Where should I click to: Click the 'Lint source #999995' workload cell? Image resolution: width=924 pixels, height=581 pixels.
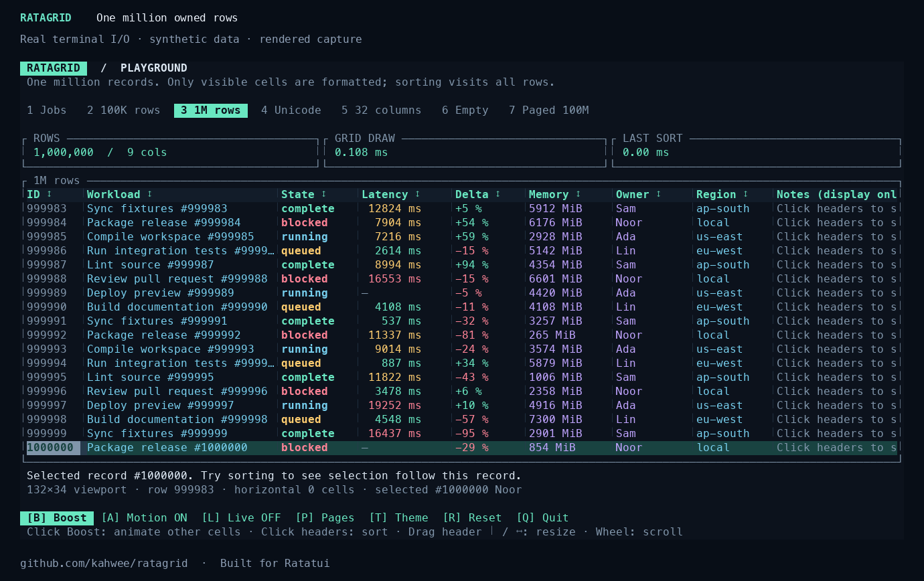coord(151,377)
